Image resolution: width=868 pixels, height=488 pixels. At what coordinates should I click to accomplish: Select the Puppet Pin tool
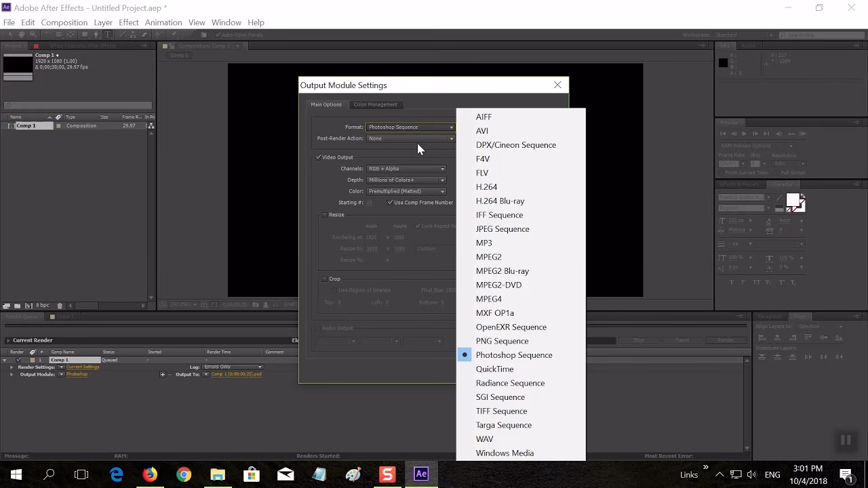click(174, 35)
